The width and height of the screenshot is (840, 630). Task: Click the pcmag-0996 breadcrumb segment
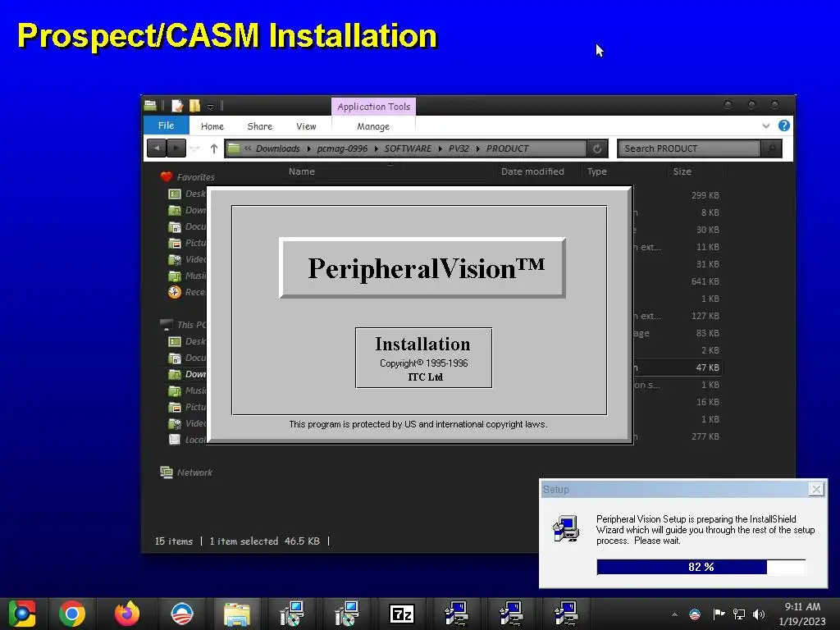coord(342,148)
